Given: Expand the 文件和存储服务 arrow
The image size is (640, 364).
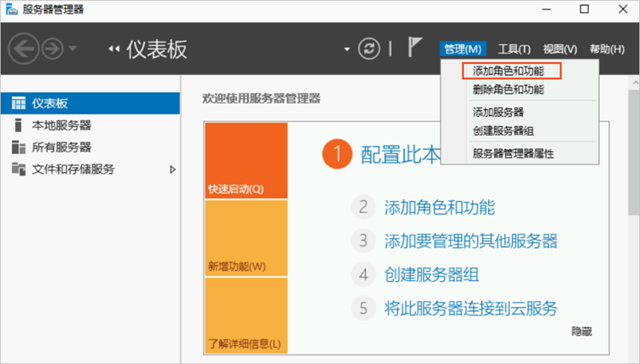Looking at the screenshot, I should [x=172, y=169].
